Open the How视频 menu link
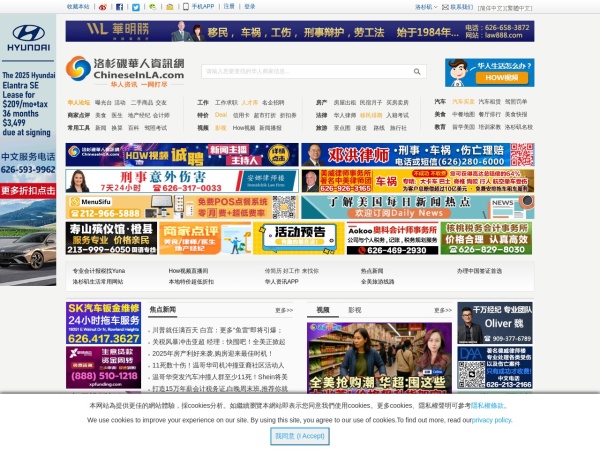The width and height of the screenshot is (600, 450). 244,128
